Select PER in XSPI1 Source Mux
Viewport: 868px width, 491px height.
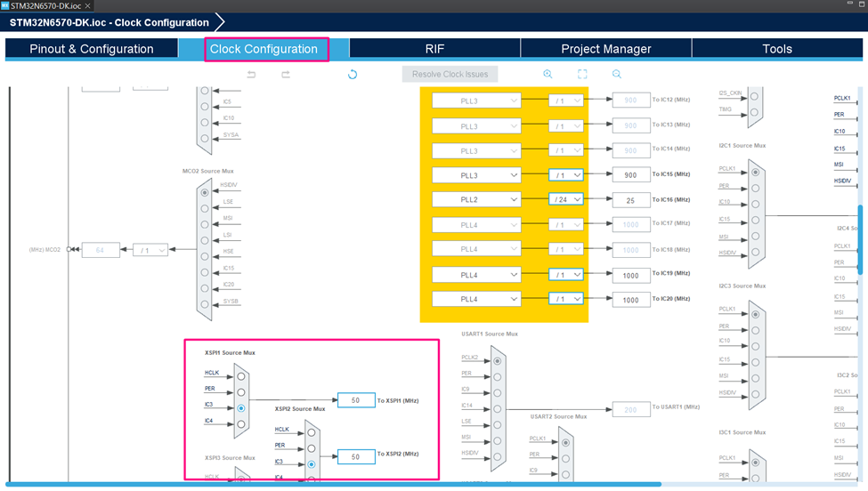tap(240, 392)
